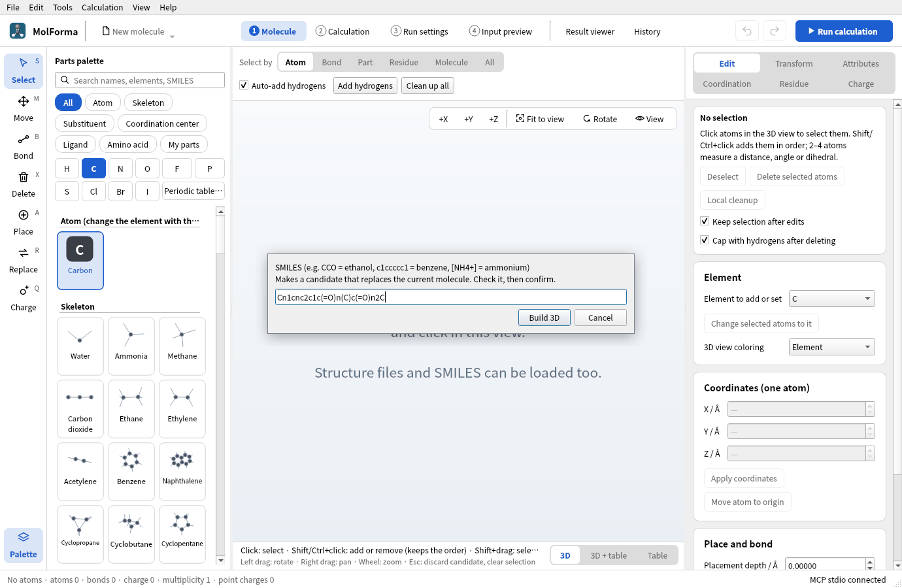This screenshot has height=588, width=902.
Task: Click the Redo arrow button
Action: pos(775,31)
